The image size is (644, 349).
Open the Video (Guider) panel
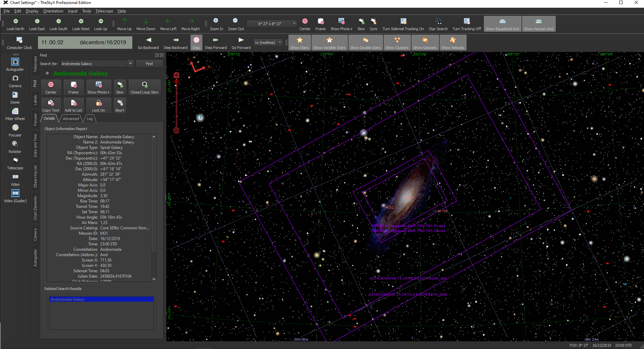point(15,196)
